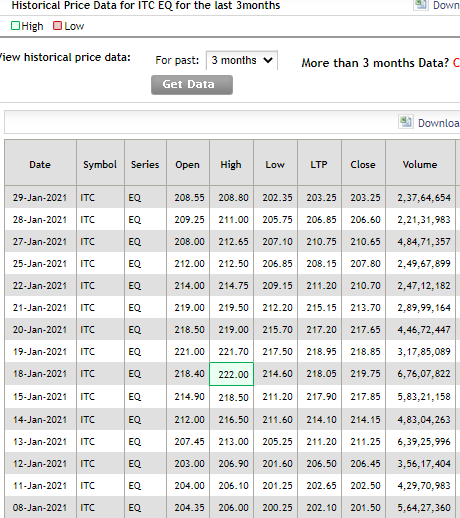Click the Symbol column header
The height and width of the screenshot is (518, 460).
[x=100, y=164]
